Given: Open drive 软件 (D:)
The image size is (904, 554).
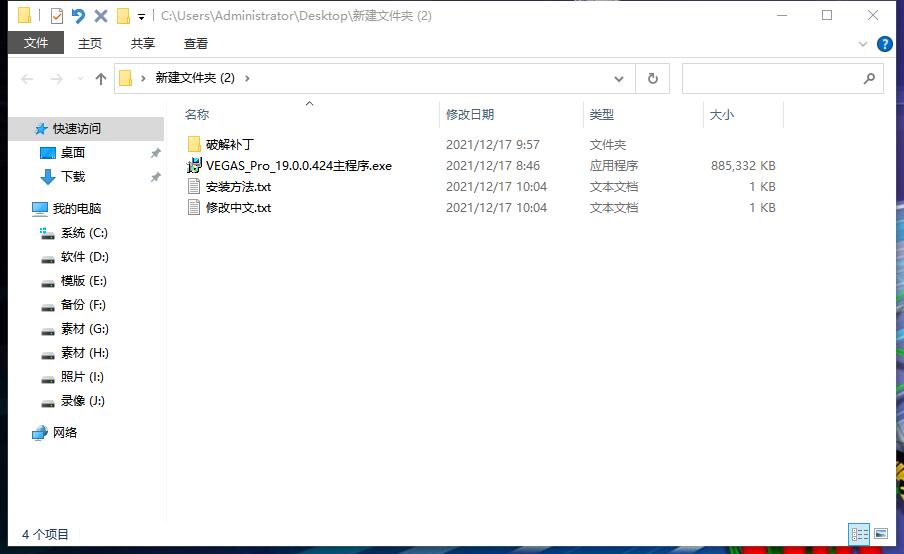Looking at the screenshot, I should (x=85, y=257).
